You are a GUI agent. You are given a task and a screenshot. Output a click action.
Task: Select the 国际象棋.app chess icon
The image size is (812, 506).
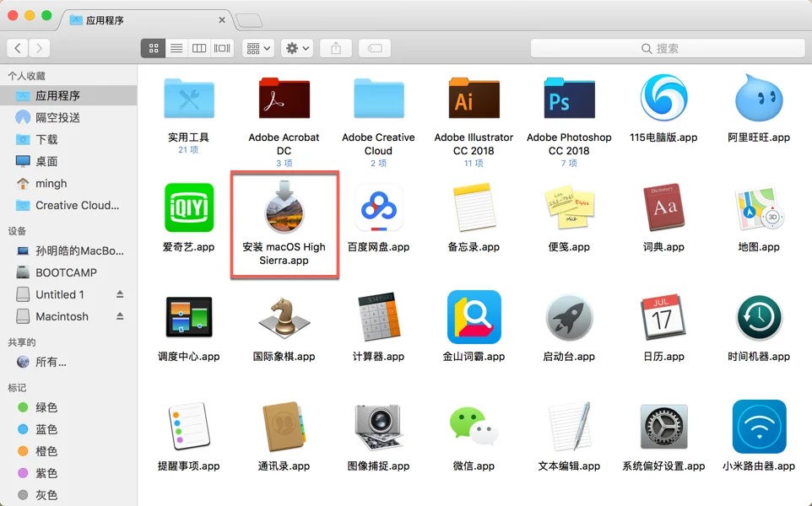[x=284, y=316]
